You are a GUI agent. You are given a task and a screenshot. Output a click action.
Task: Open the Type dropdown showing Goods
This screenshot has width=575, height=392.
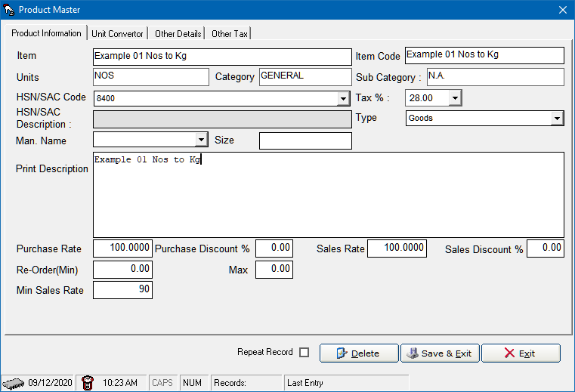pos(557,119)
